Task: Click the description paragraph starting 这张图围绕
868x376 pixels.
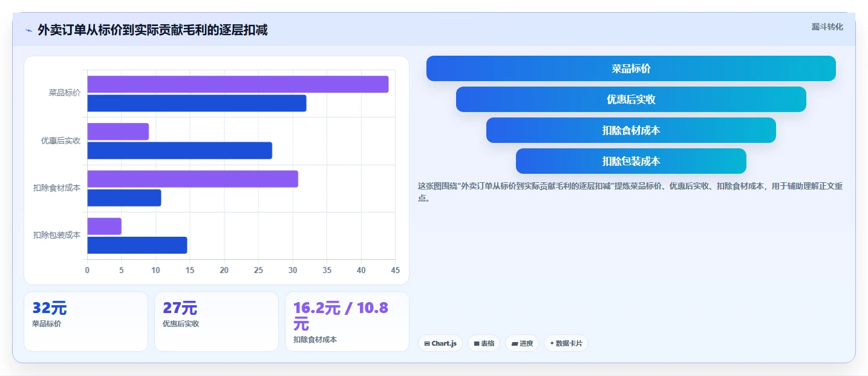Action: (630, 192)
